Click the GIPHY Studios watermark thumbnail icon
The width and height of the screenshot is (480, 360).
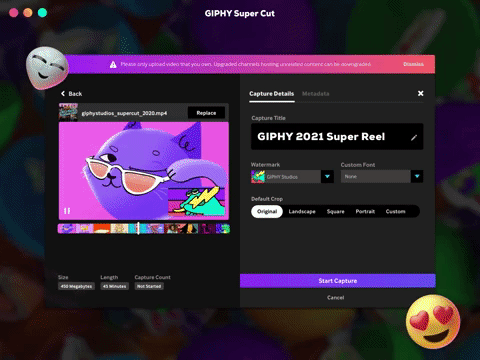point(258,177)
